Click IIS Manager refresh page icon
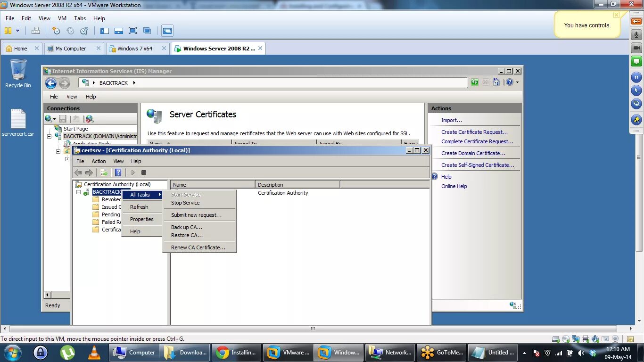The image size is (644, 362). (474, 82)
